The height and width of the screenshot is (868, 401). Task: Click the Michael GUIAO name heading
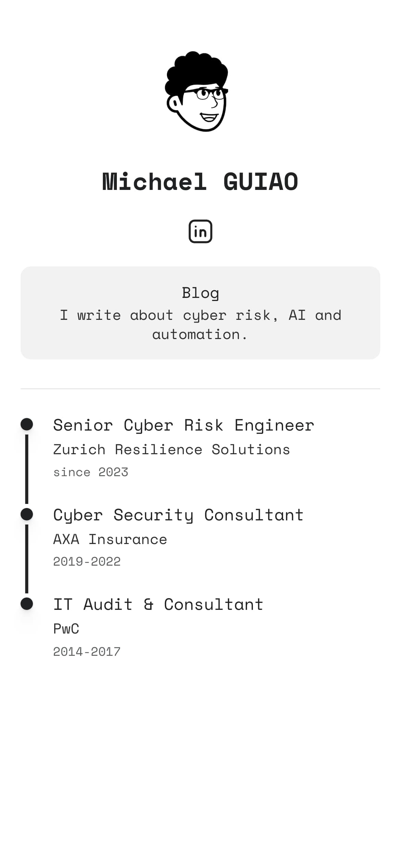(x=200, y=181)
